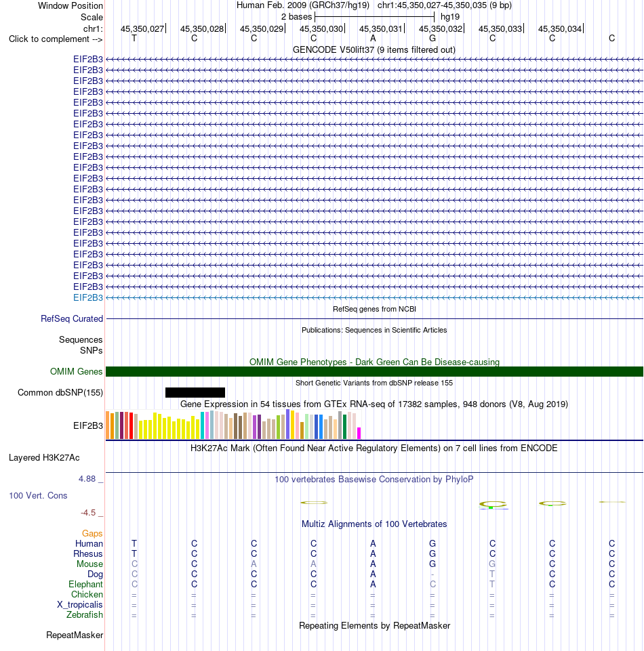Open Short Genetic Variants dbSNP 155 title
Image resolution: width=644 pixels, height=651 pixels.
click(374, 383)
